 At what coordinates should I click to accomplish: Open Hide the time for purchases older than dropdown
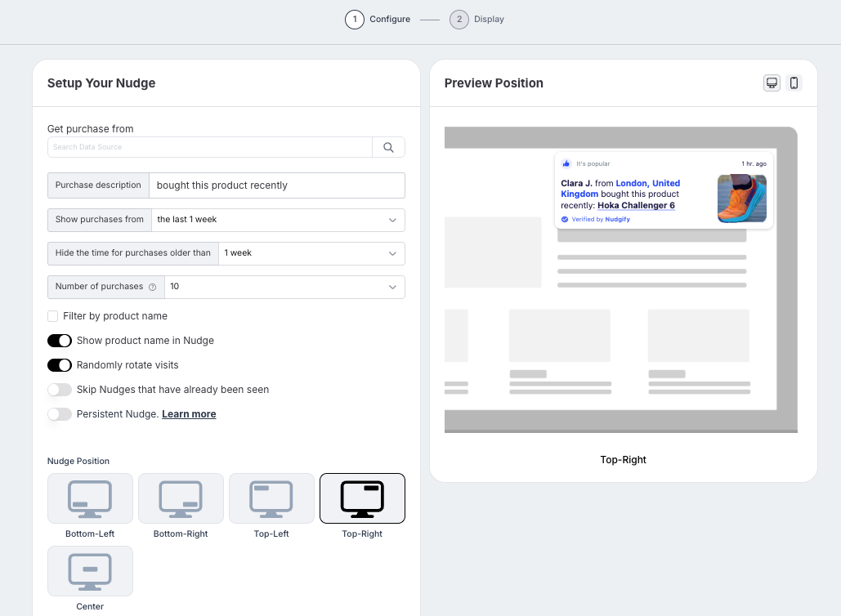pos(311,253)
